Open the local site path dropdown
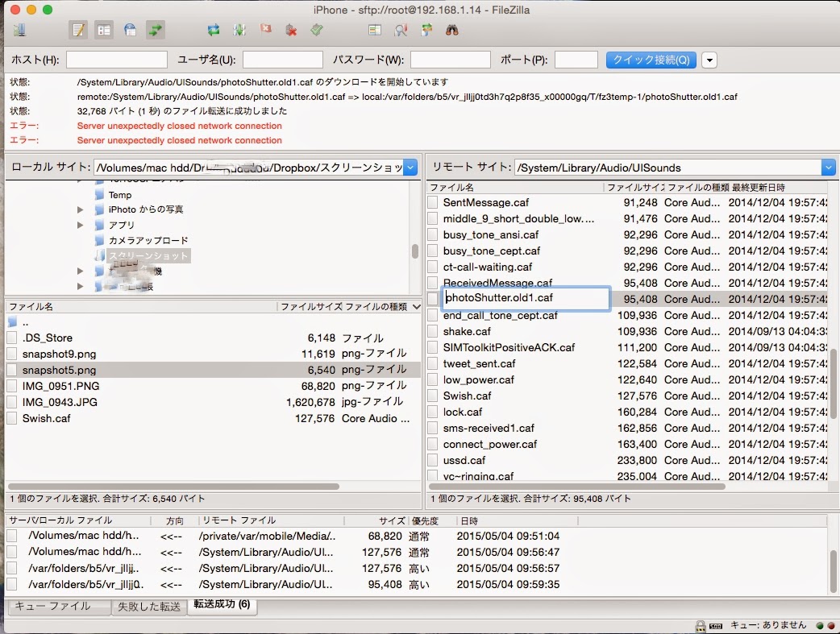The height and width of the screenshot is (634, 840). 410,168
